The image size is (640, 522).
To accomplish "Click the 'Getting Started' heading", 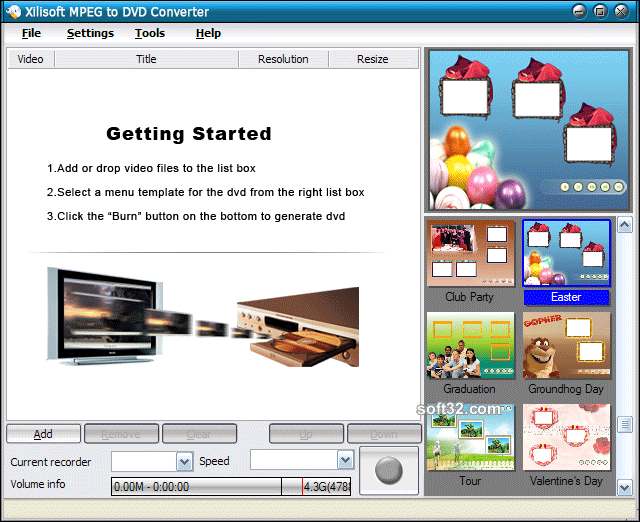I will [189, 134].
